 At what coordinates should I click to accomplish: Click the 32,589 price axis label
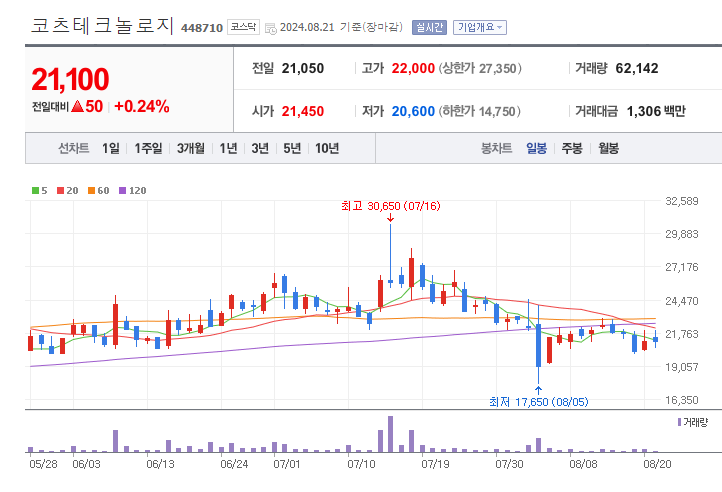tap(681, 201)
